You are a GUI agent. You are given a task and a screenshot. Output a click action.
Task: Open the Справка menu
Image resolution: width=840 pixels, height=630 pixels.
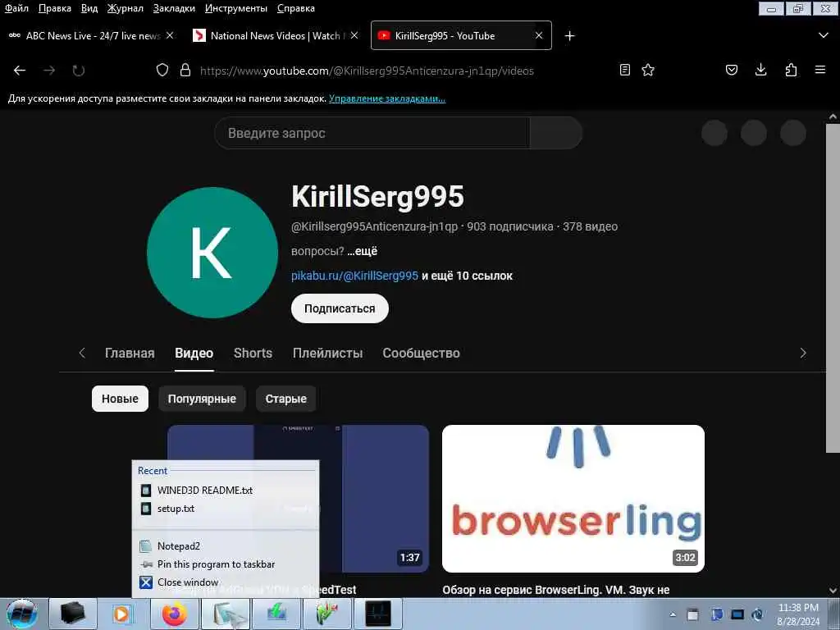pyautogui.click(x=295, y=8)
